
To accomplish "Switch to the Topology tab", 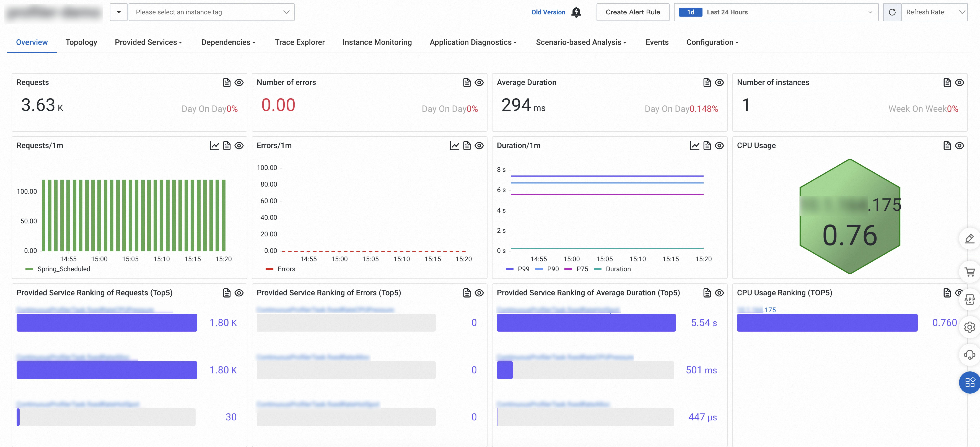I will [81, 42].
